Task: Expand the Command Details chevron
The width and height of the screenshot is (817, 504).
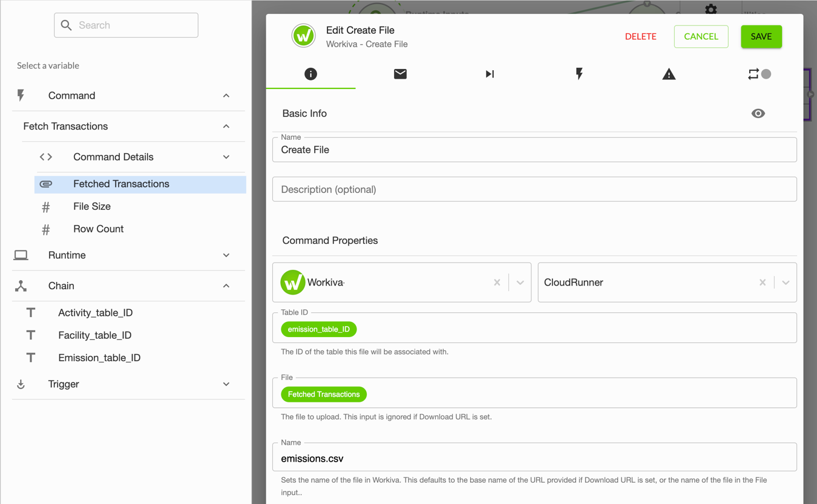Action: [226, 157]
